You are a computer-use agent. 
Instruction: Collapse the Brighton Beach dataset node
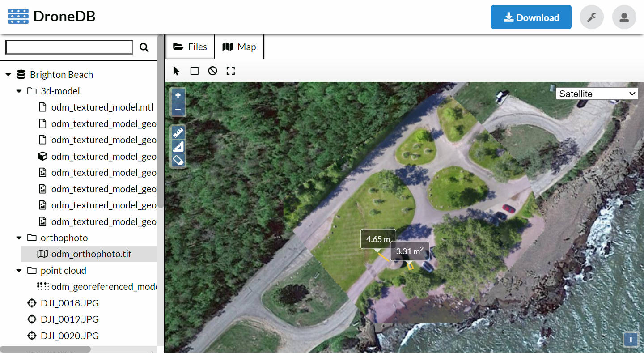pos(8,74)
